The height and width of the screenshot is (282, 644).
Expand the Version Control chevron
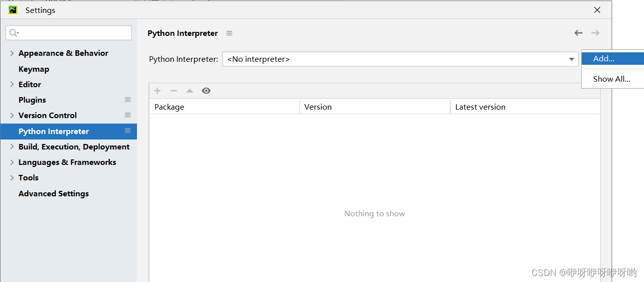[x=12, y=115]
